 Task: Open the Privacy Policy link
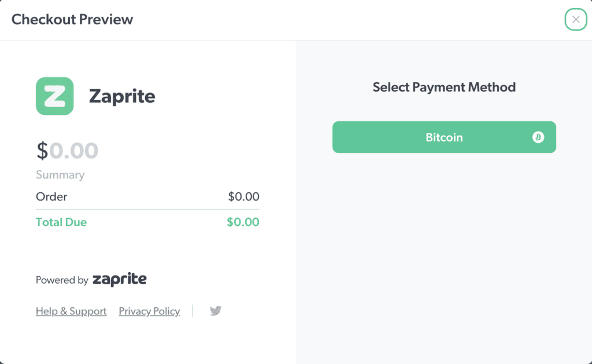coord(149,311)
